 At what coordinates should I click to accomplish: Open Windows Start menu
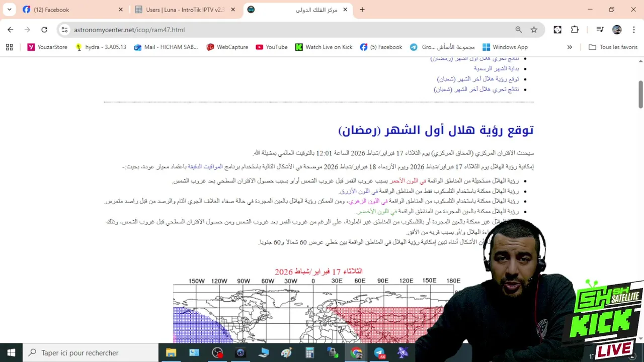point(11,353)
